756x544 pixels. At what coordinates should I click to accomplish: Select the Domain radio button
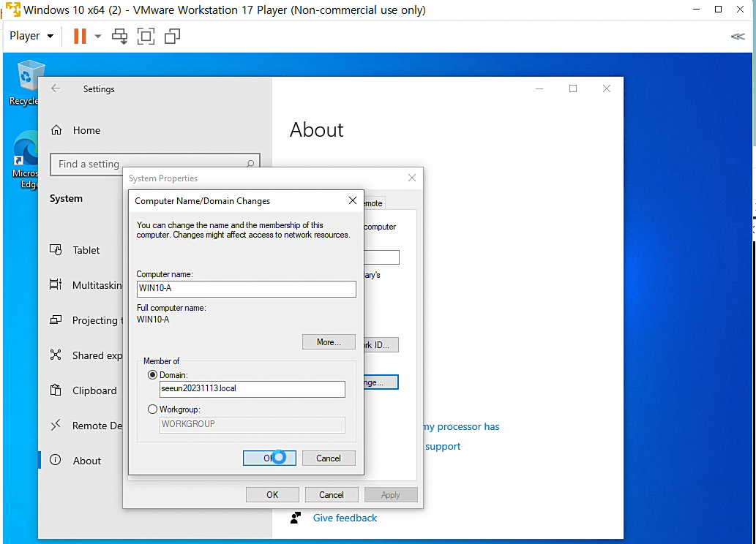click(x=152, y=375)
